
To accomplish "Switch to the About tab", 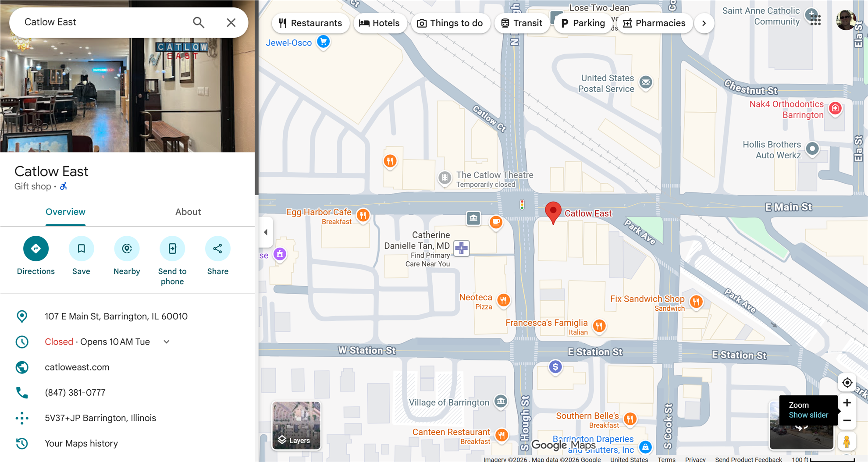I will point(188,212).
